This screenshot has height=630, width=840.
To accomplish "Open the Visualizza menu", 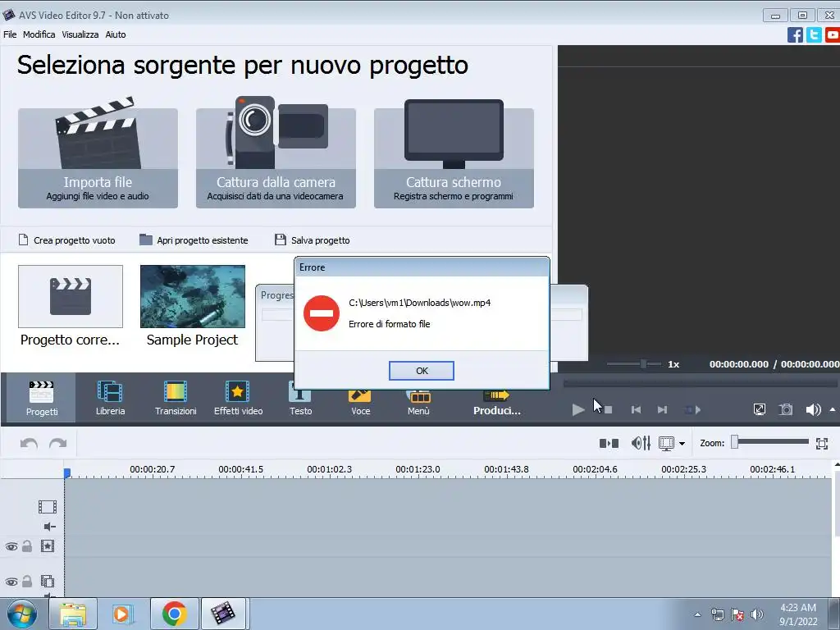I will [80, 34].
